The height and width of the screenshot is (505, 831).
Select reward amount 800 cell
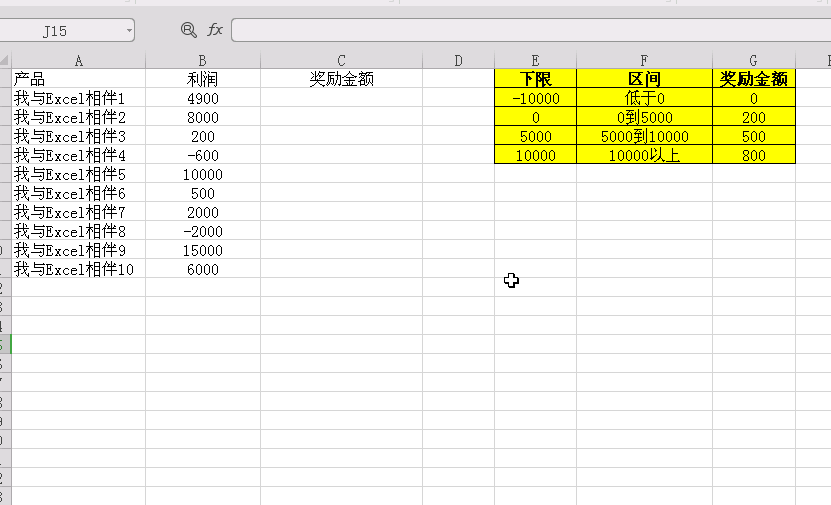[x=754, y=155]
